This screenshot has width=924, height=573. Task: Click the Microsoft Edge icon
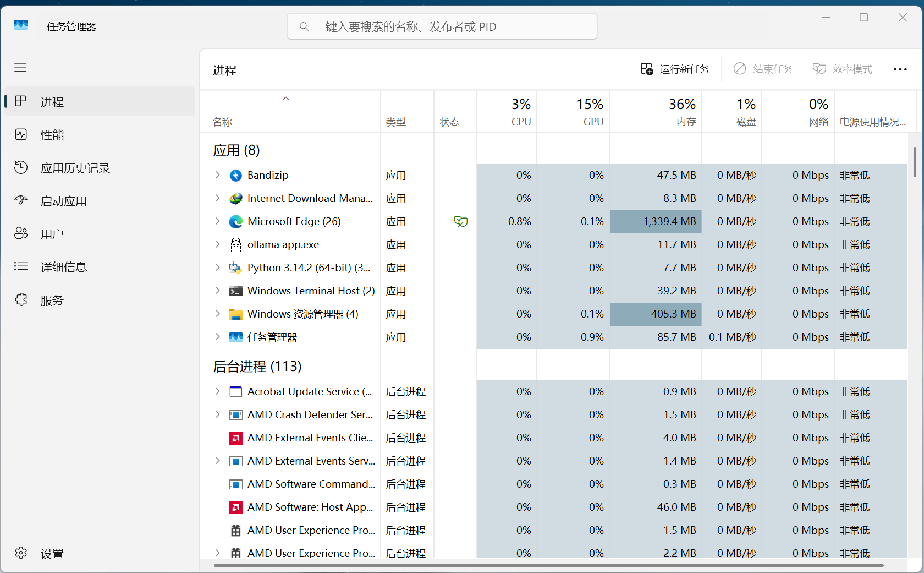point(236,222)
